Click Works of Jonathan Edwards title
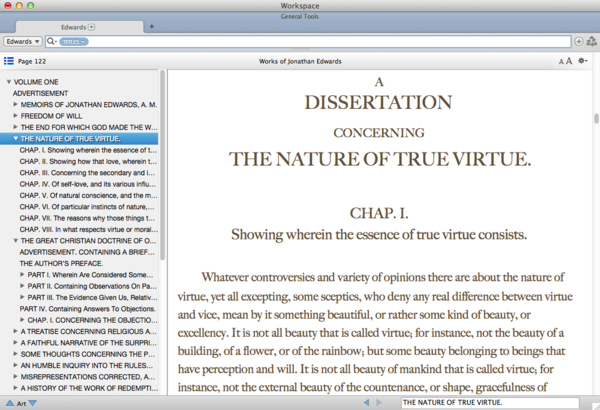The width and height of the screenshot is (600, 410). point(300,61)
